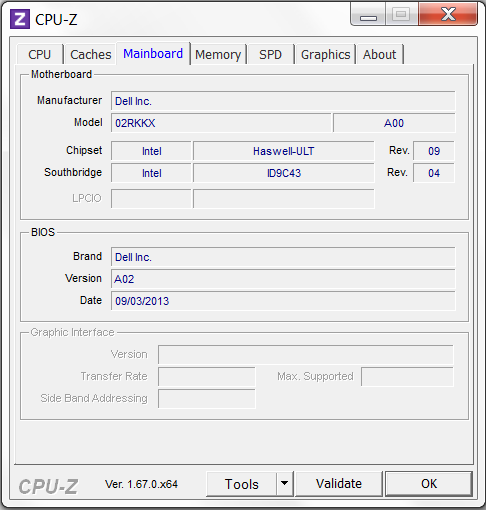Select the Haswell-ULT chipset value

[284, 151]
